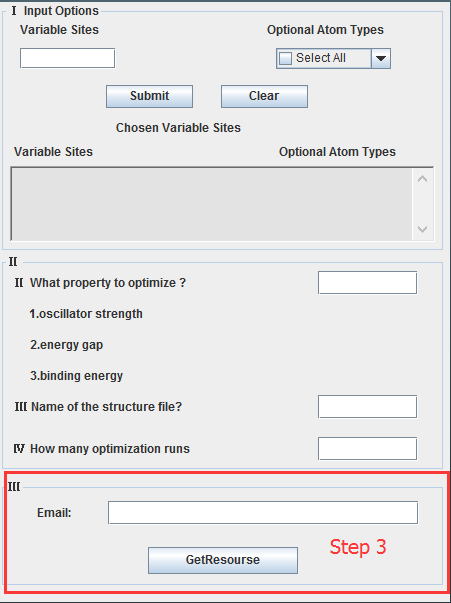
Task: Click the Submit button
Action: pos(149,96)
